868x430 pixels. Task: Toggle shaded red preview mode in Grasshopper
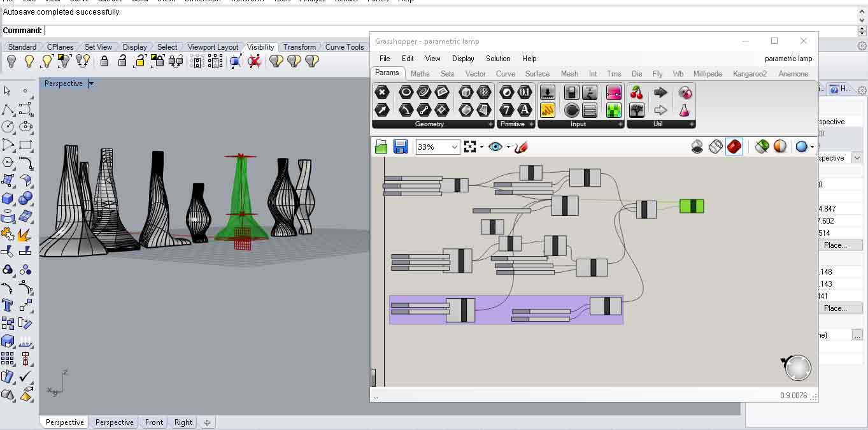[x=734, y=147]
